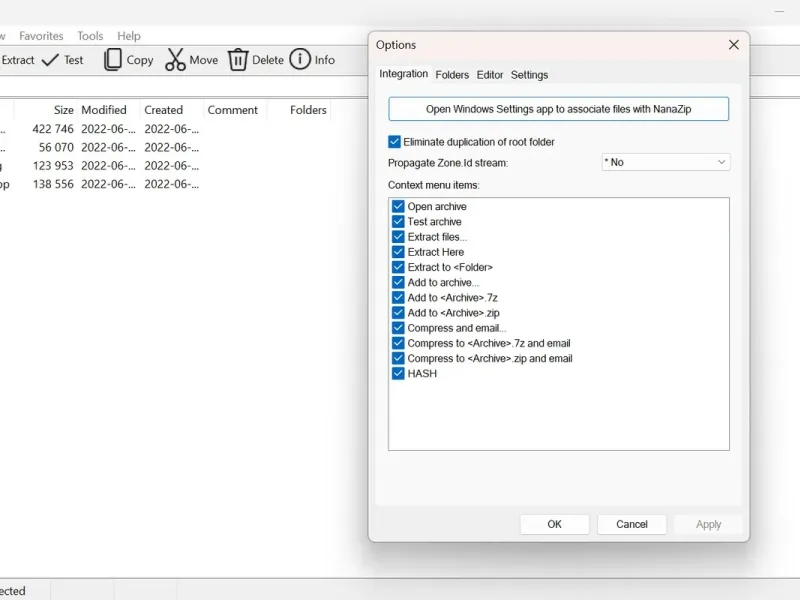Click Open Windows Settings app button
This screenshot has width=800, height=600.
click(559, 109)
